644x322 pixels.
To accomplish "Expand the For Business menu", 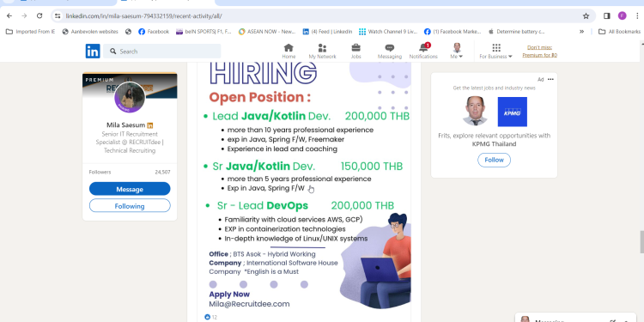I will [x=496, y=52].
